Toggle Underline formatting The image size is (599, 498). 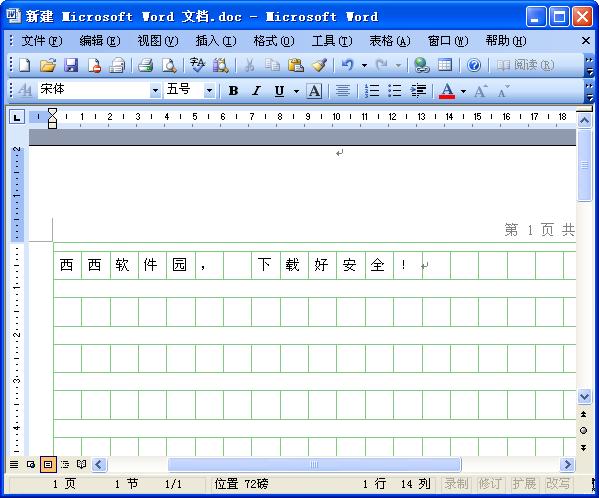tap(279, 91)
